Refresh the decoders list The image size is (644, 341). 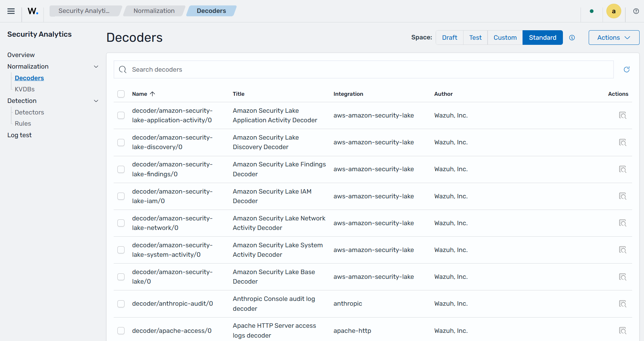pyautogui.click(x=627, y=70)
